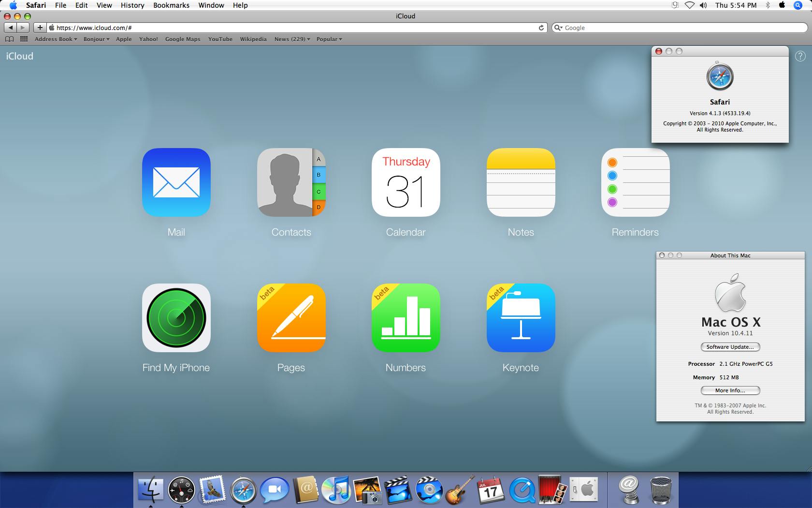This screenshot has width=812, height=508.
Task: Open the Pages beta app
Action: pos(291,318)
